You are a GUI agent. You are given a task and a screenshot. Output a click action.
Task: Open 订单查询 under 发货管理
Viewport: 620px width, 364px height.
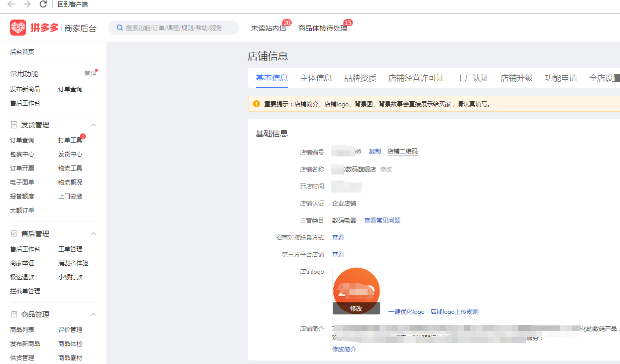pyautogui.click(x=22, y=140)
